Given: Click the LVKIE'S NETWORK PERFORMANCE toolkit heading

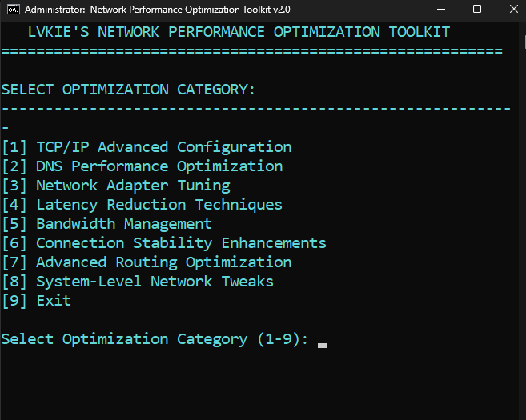Looking at the screenshot, I should 239,32.
